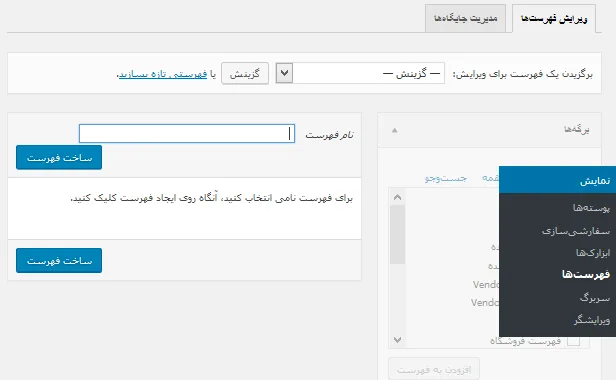The image size is (616, 380).
Task: Open ابزارک‌ها in the submenu
Action: click(593, 253)
